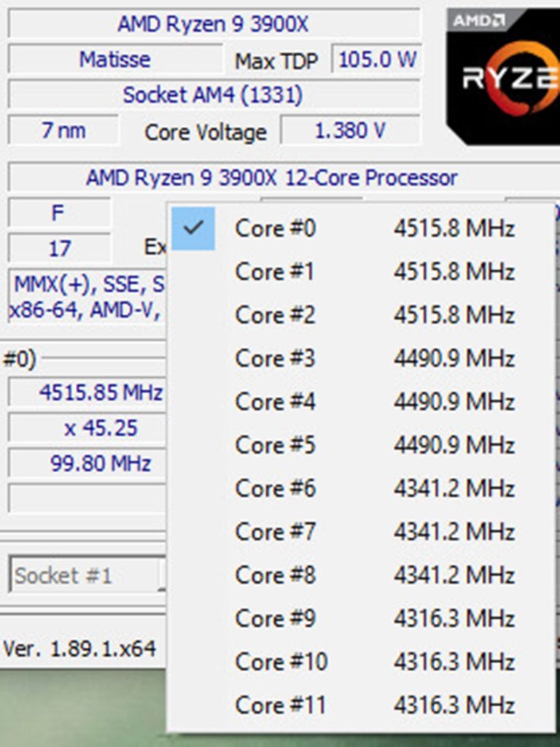
Task: Click the 105.0 W Max TDP value
Action: (x=377, y=60)
